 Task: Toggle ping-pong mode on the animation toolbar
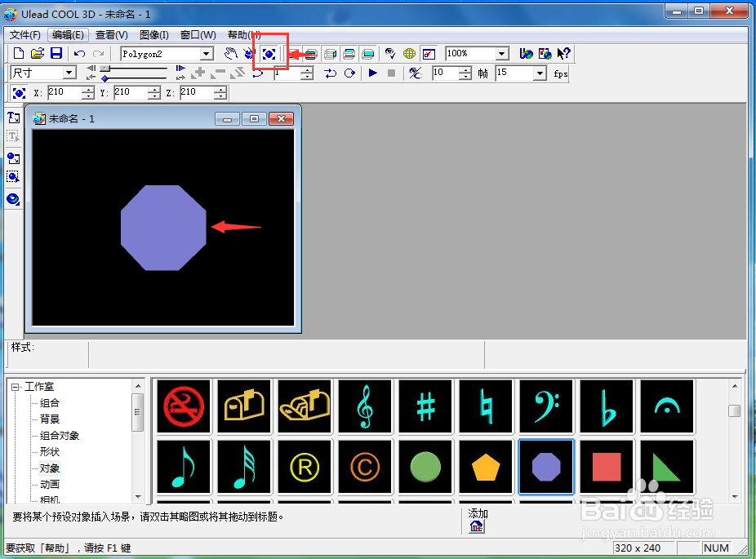tap(331, 73)
